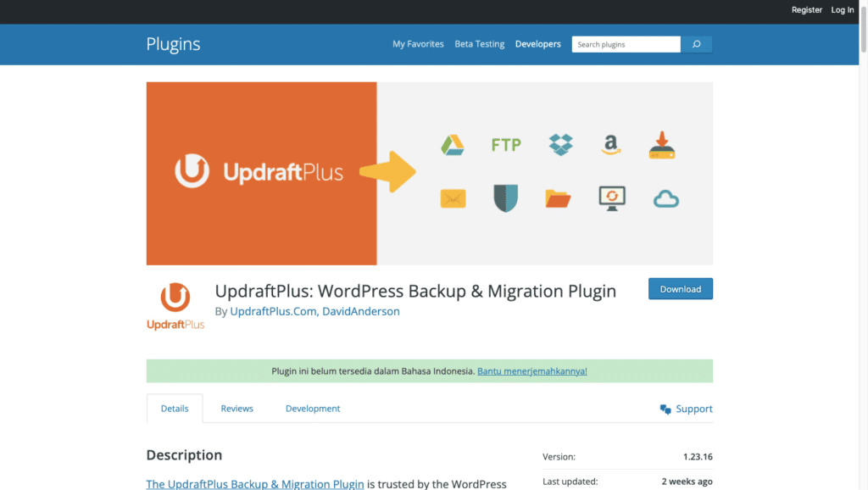Click the Last updated: label

click(570, 482)
